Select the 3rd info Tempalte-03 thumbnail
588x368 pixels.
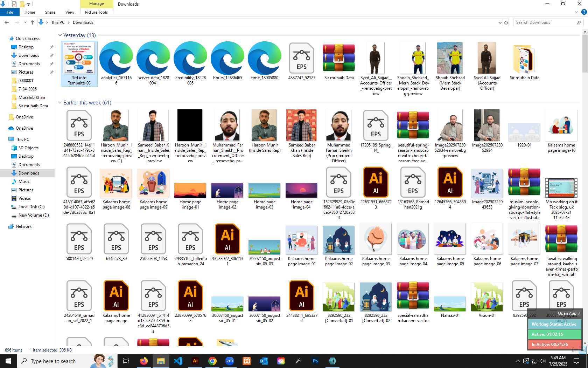click(x=79, y=63)
